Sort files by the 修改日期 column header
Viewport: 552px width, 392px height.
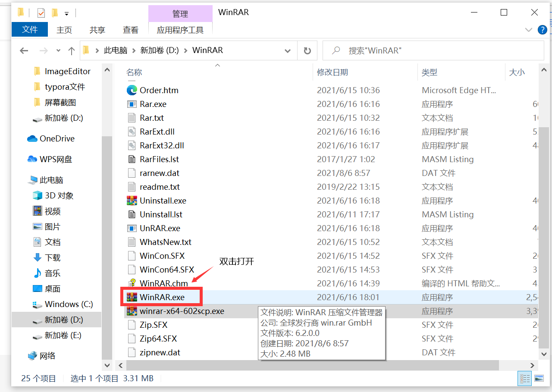333,72
